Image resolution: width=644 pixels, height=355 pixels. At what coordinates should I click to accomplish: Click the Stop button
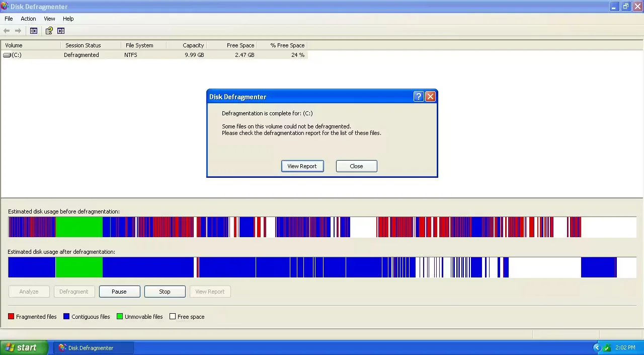tap(165, 292)
